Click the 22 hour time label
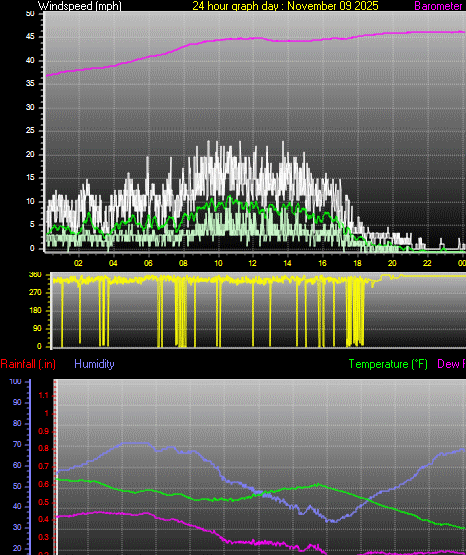This screenshot has width=466, height=555. point(427,263)
